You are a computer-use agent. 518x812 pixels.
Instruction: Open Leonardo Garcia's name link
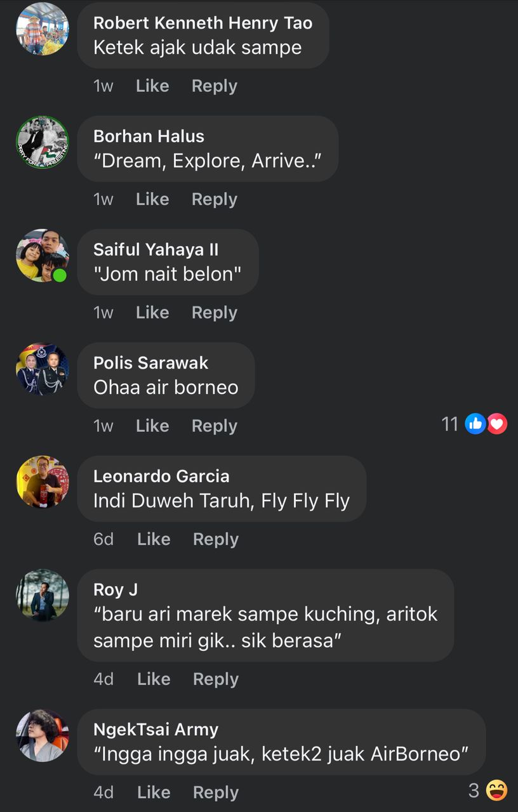tap(161, 476)
